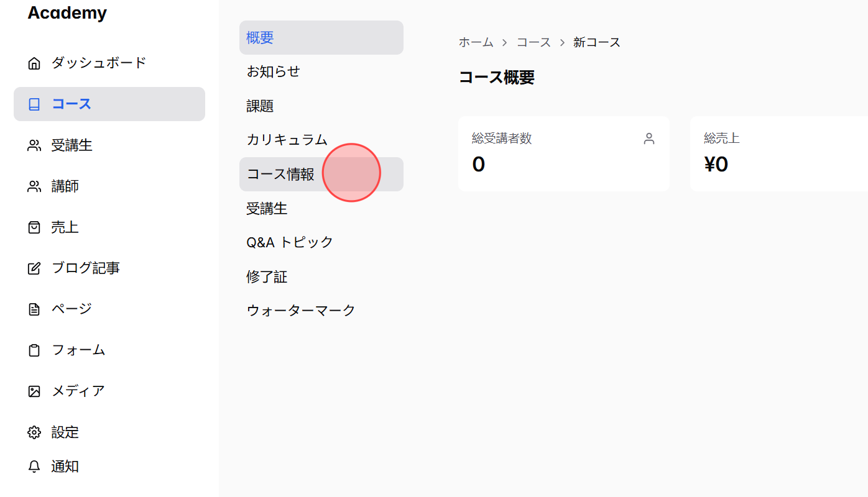Open the Q&A トピック section
Screen dimensions: 868x497
(x=290, y=242)
